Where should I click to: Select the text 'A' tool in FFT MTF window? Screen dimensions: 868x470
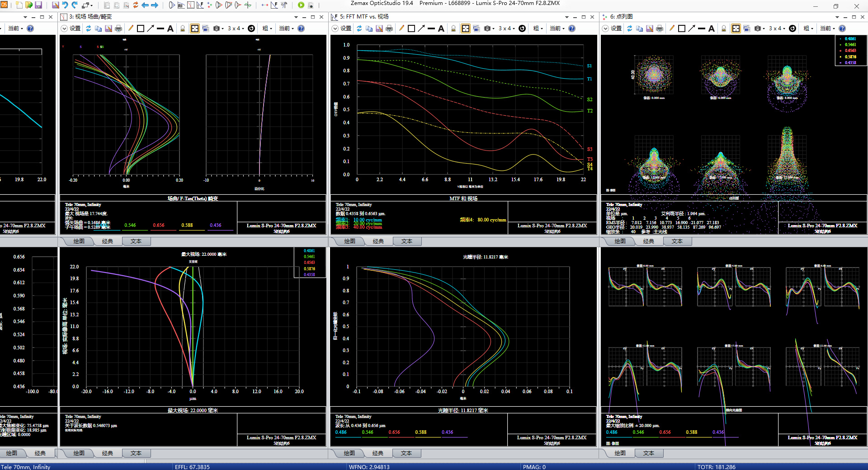pos(441,28)
